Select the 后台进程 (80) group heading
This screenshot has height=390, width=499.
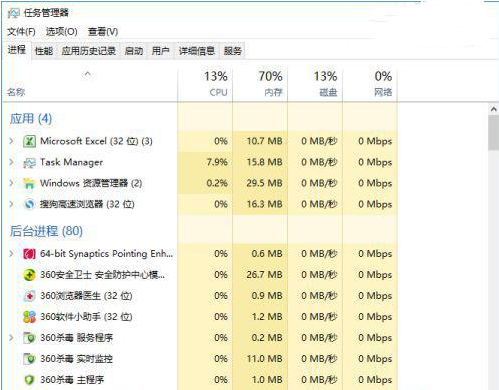[46, 231]
